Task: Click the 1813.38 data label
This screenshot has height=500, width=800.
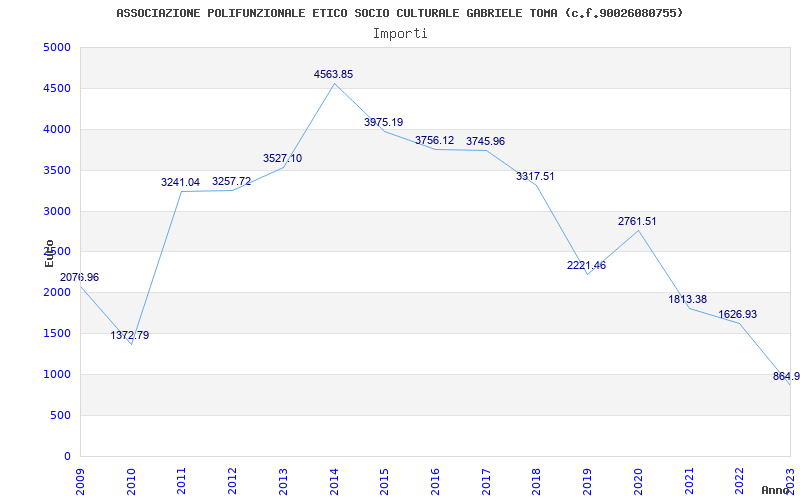Action: (688, 299)
